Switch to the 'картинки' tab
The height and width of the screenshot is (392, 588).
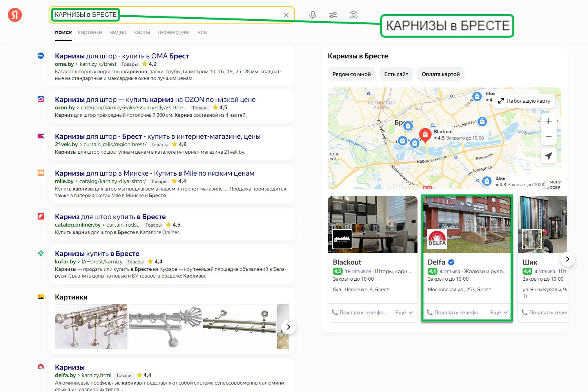pos(90,32)
